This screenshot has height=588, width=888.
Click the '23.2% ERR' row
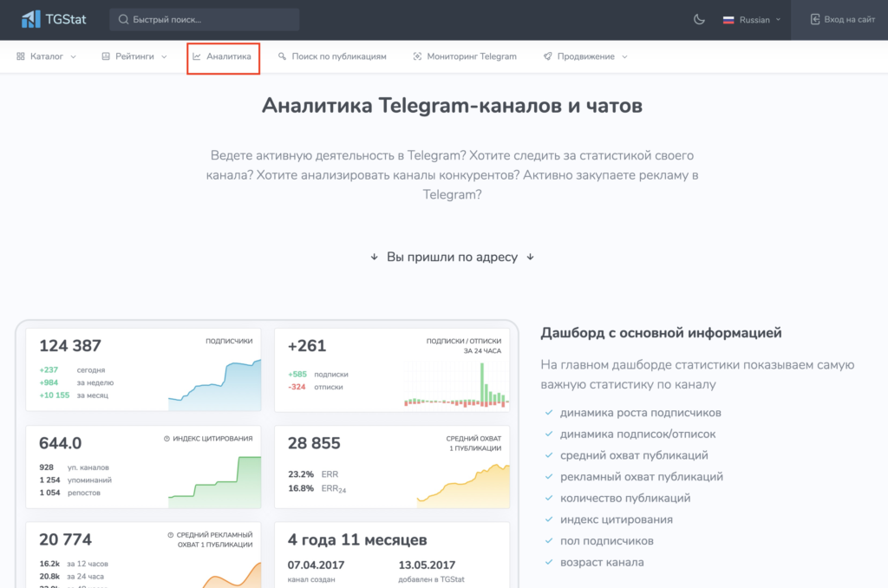pos(313,474)
